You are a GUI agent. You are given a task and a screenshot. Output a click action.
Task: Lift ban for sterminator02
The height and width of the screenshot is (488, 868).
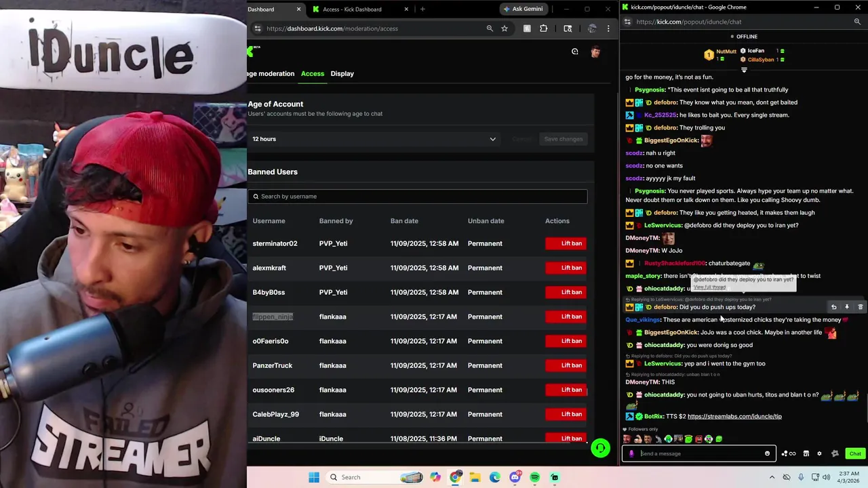[566, 243]
